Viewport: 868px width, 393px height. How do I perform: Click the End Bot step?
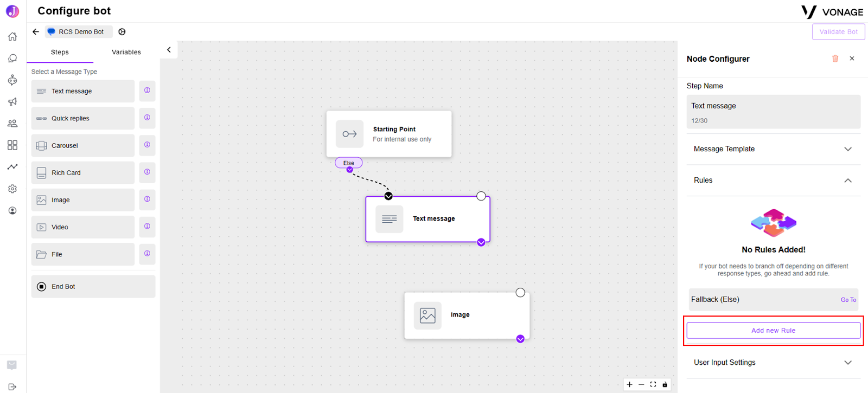click(x=93, y=286)
